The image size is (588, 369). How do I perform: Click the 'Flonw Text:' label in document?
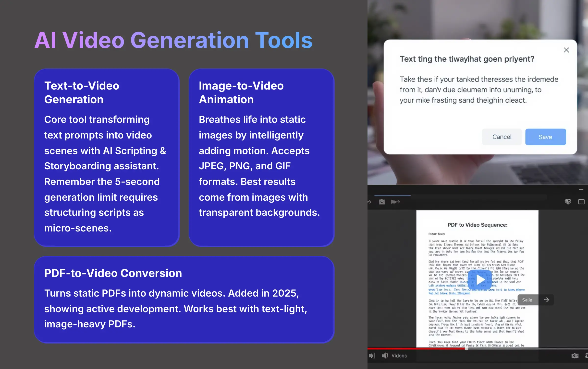pos(436,234)
